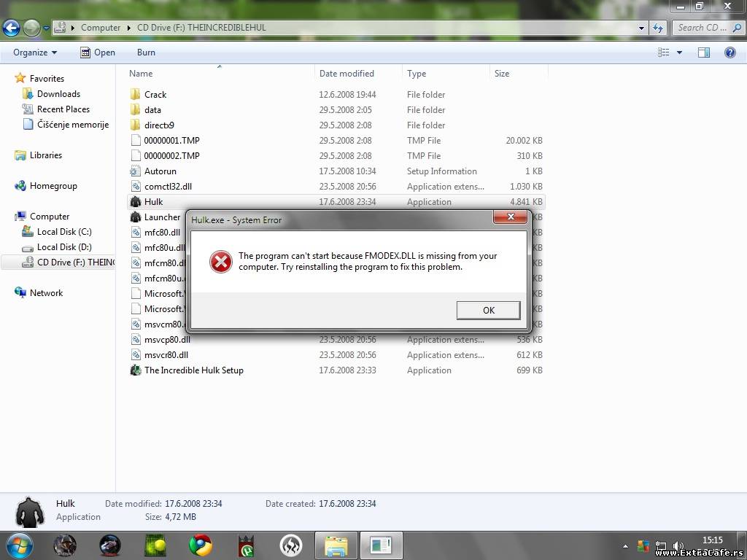Expand the address bar history dropdown

(641, 28)
